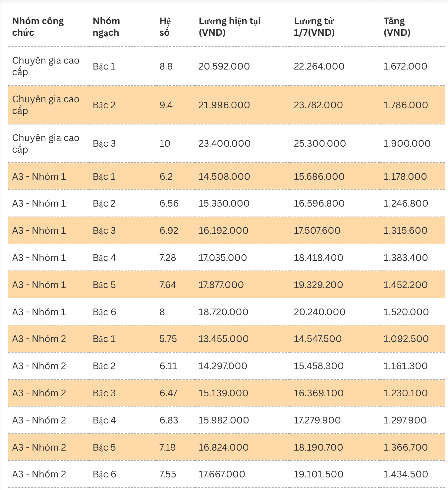Click new salary 16.369.100

pyautogui.click(x=319, y=393)
